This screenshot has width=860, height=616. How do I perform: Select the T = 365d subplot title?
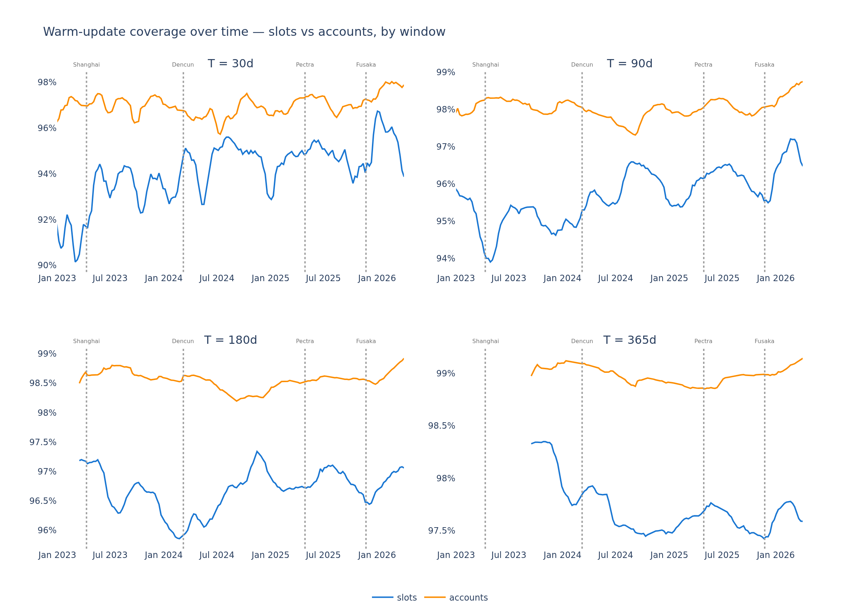point(630,340)
